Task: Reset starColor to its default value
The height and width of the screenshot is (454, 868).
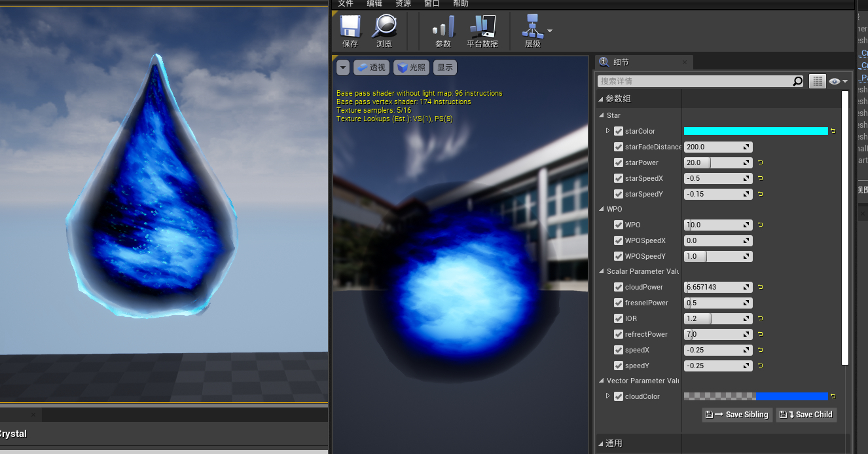Action: point(833,131)
